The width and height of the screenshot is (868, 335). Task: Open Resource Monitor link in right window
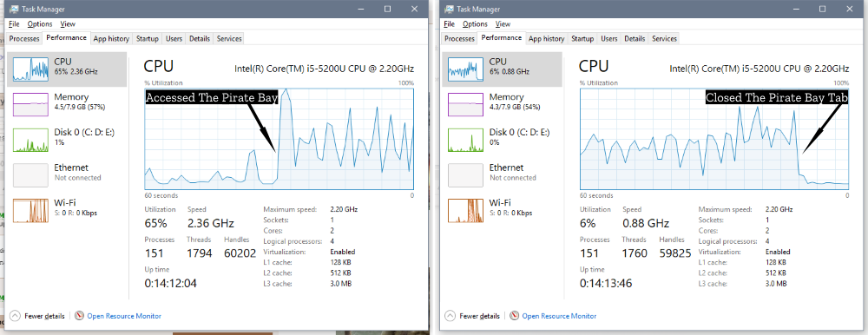(559, 316)
